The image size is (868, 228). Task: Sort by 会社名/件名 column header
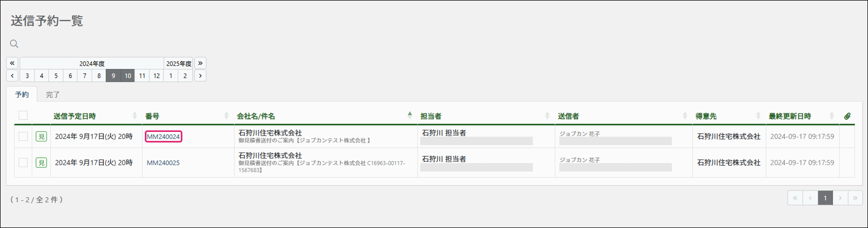pyautogui.click(x=256, y=116)
